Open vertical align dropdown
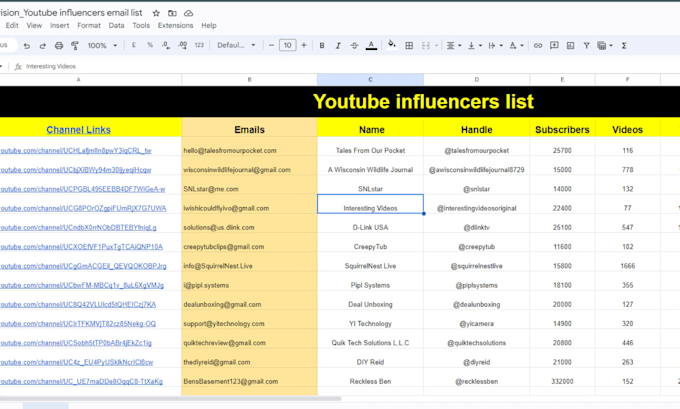Image resolution: width=680 pixels, height=409 pixels. click(475, 46)
